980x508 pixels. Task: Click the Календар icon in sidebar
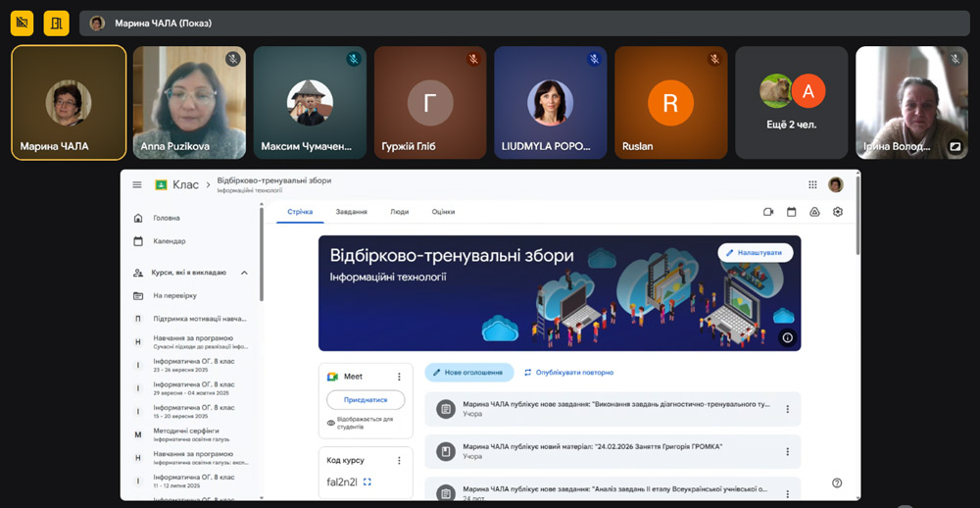click(138, 241)
